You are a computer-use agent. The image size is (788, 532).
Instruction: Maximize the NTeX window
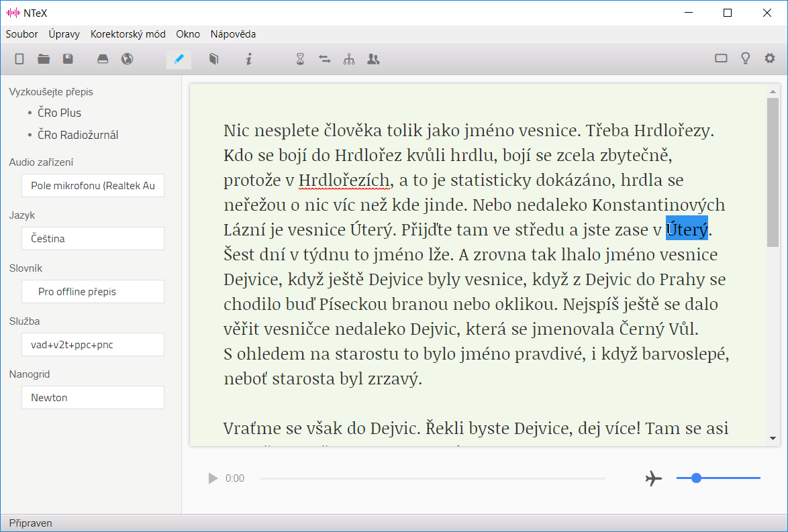(727, 13)
